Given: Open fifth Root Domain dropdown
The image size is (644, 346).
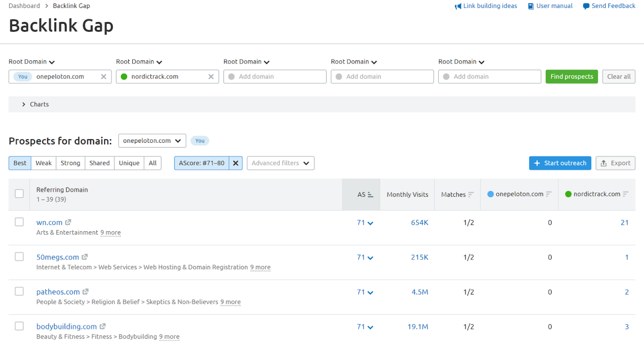Looking at the screenshot, I should 461,62.
